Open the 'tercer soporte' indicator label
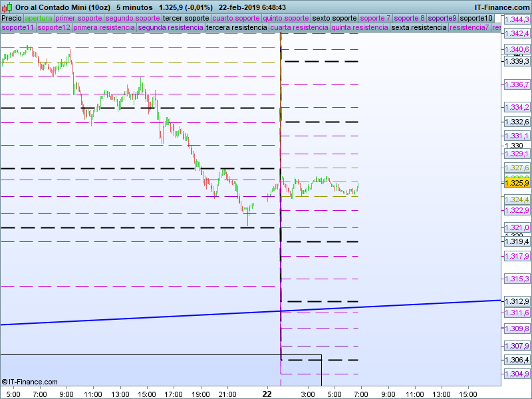The image size is (532, 399). (x=186, y=18)
